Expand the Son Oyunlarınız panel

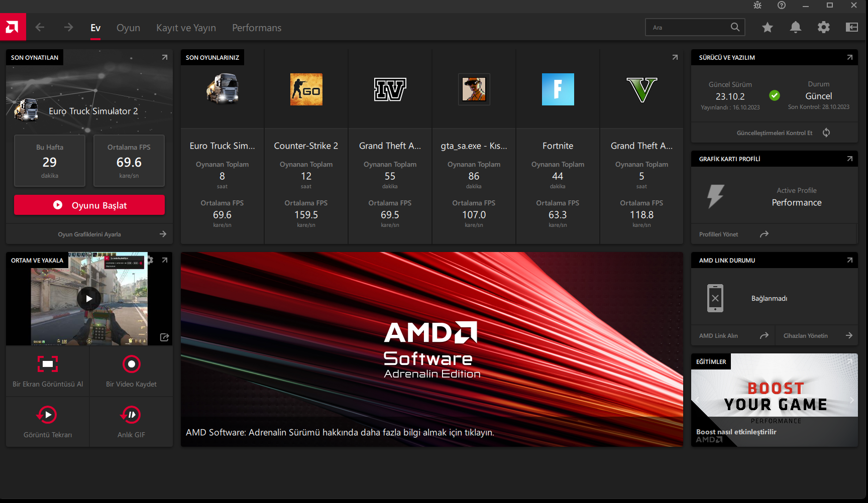point(675,57)
